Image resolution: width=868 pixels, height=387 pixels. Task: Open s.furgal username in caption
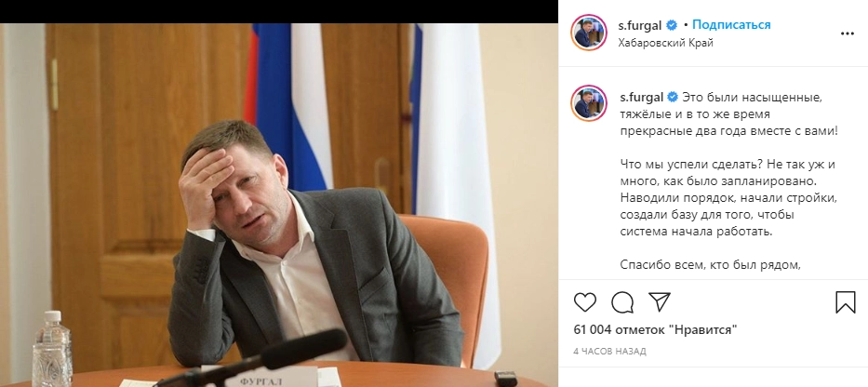(x=641, y=98)
